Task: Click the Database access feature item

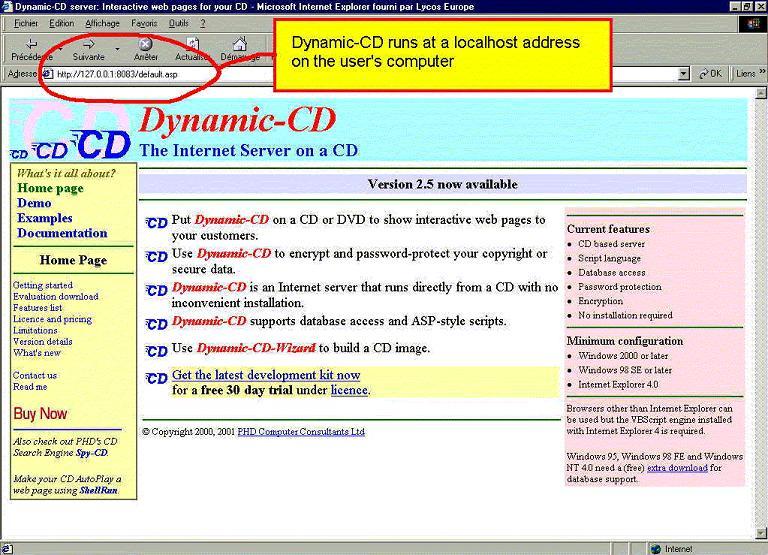Action: pyautogui.click(x=612, y=272)
